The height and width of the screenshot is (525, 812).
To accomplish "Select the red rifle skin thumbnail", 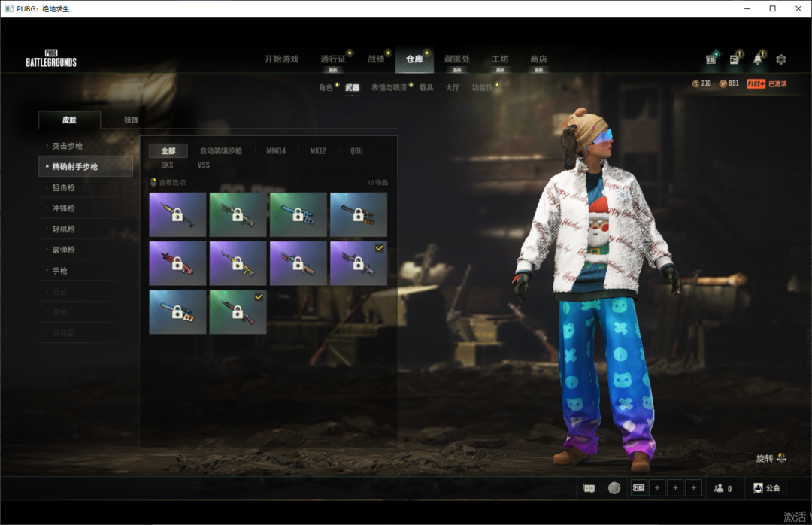I will click(177, 263).
